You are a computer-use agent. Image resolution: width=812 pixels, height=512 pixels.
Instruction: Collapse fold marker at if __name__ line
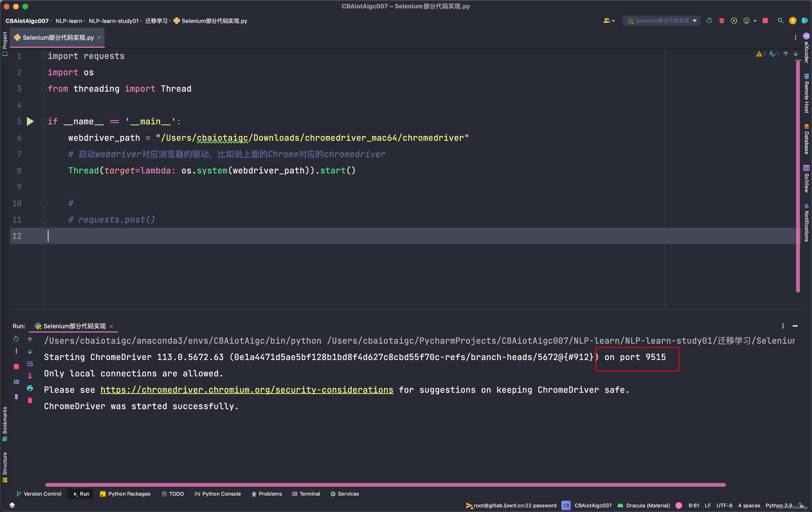[43, 122]
